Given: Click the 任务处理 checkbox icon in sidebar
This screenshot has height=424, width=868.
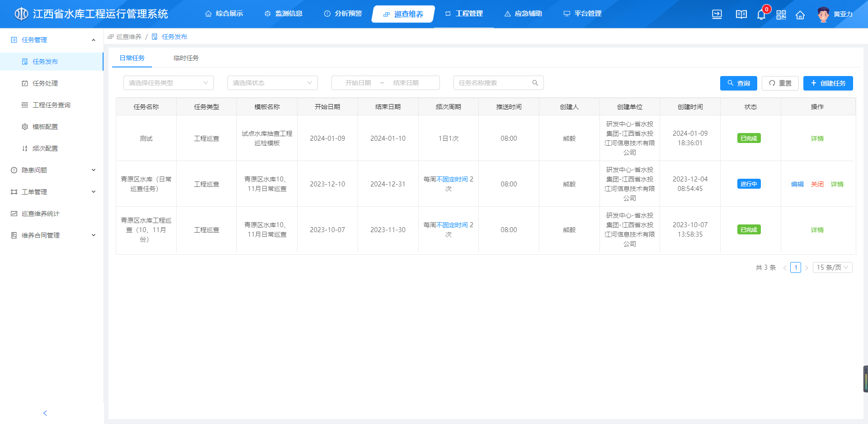Looking at the screenshot, I should (25, 83).
